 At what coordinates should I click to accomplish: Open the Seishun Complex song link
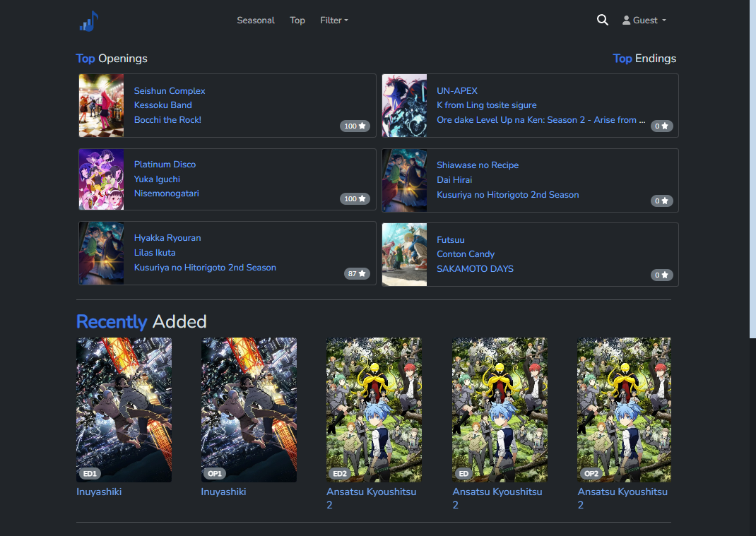point(170,90)
